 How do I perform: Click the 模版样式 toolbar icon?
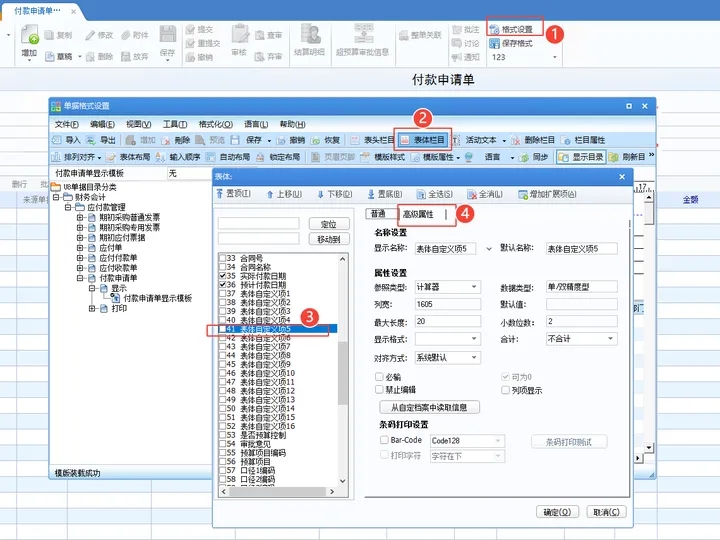[365, 157]
